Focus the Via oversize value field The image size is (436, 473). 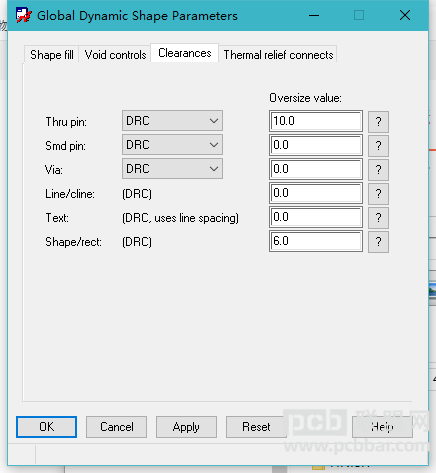click(316, 169)
